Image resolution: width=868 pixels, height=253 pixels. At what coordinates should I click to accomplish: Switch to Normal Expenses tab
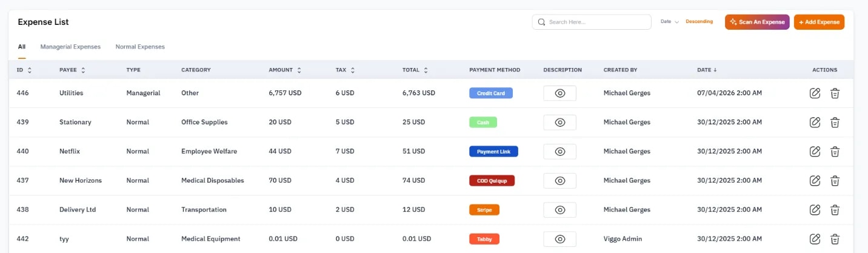click(x=140, y=47)
